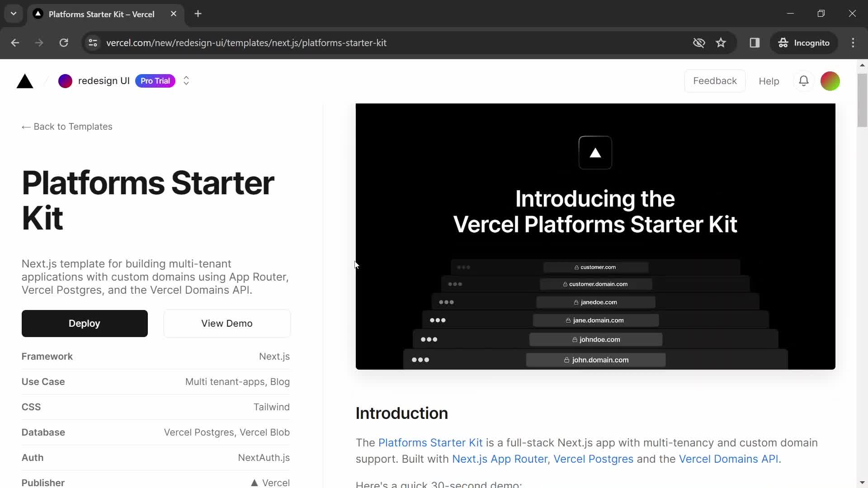Viewport: 868px width, 488px height.
Task: Open the Platforms Starter Kit link
Action: tap(430, 443)
